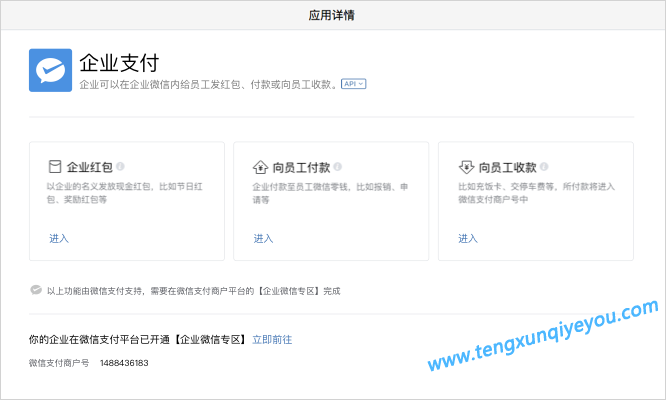Viewport: 666px width, 400px height.
Task: Click the 向员工付款 house icon
Action: coord(260,167)
